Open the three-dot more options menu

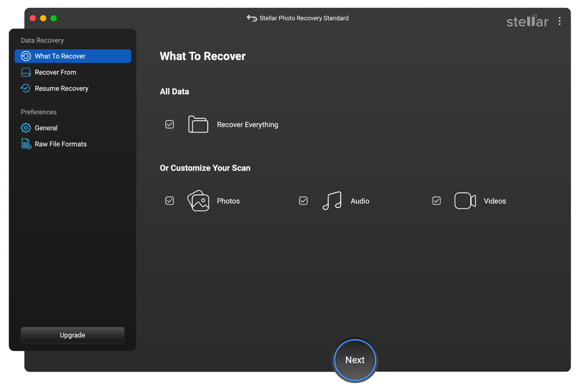pos(560,21)
